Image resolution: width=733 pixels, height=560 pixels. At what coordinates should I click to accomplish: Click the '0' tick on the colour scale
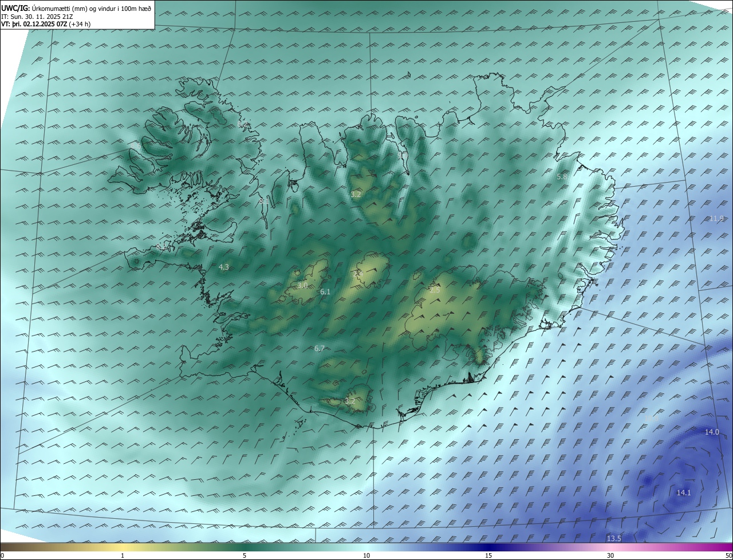[2, 555]
